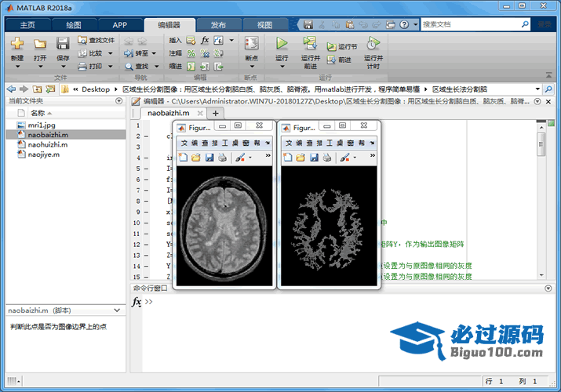Switch to the APP tab
The height and width of the screenshot is (392, 561).
[120, 24]
